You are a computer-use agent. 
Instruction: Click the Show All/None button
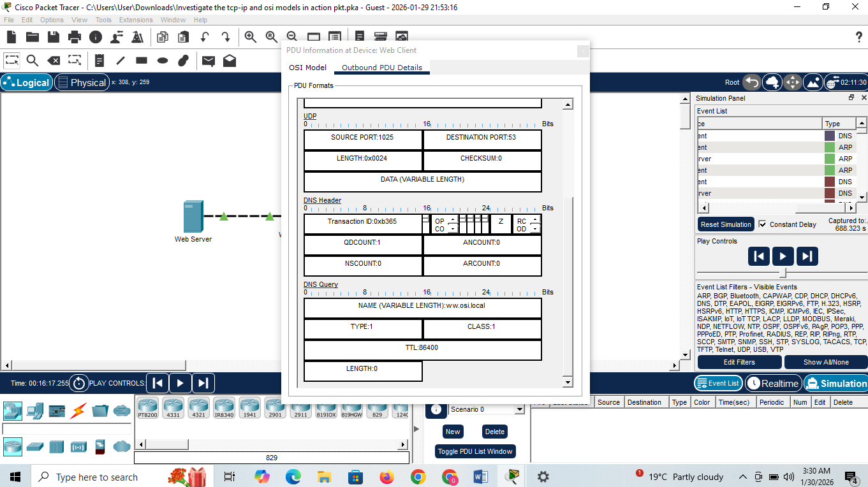pyautogui.click(x=826, y=362)
